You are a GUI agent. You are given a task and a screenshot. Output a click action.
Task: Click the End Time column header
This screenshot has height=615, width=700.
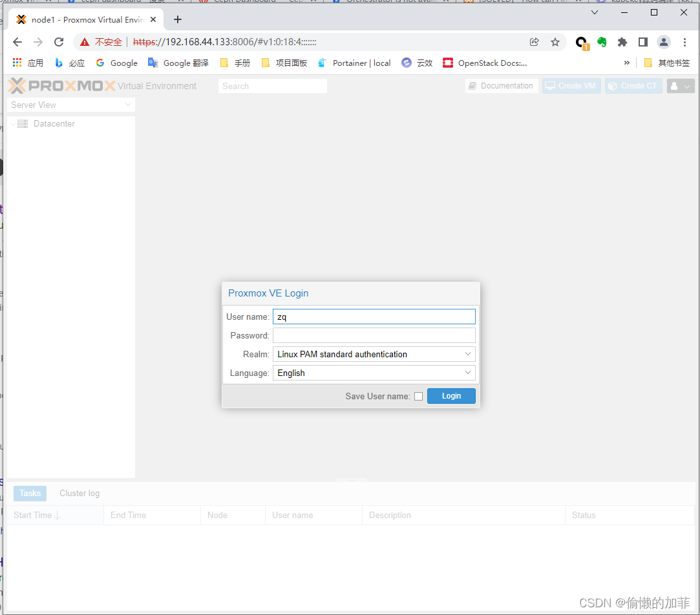pyautogui.click(x=152, y=515)
